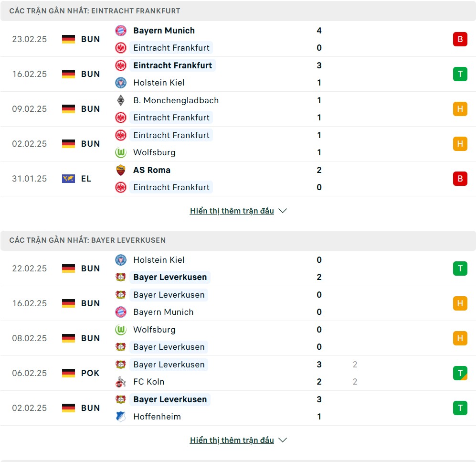Click the Europa League flag icon, 31.01.25
476x462 pixels.
pyautogui.click(x=68, y=179)
